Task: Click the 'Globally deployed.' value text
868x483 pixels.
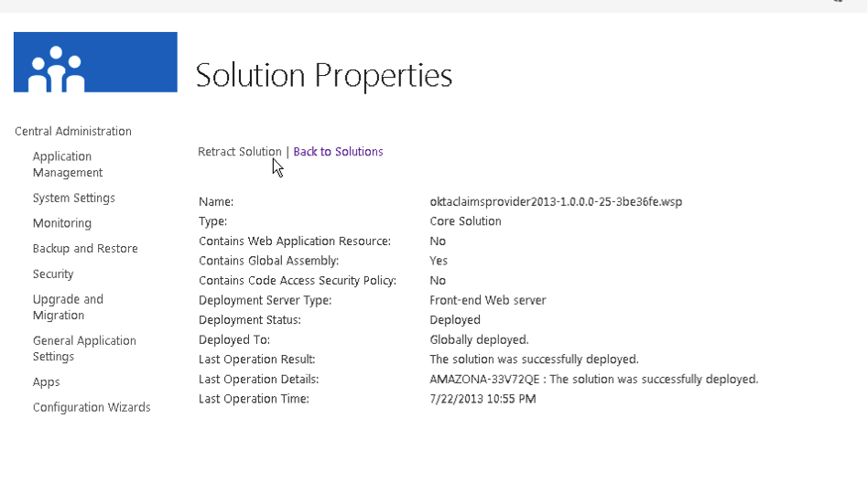Action: (x=479, y=340)
